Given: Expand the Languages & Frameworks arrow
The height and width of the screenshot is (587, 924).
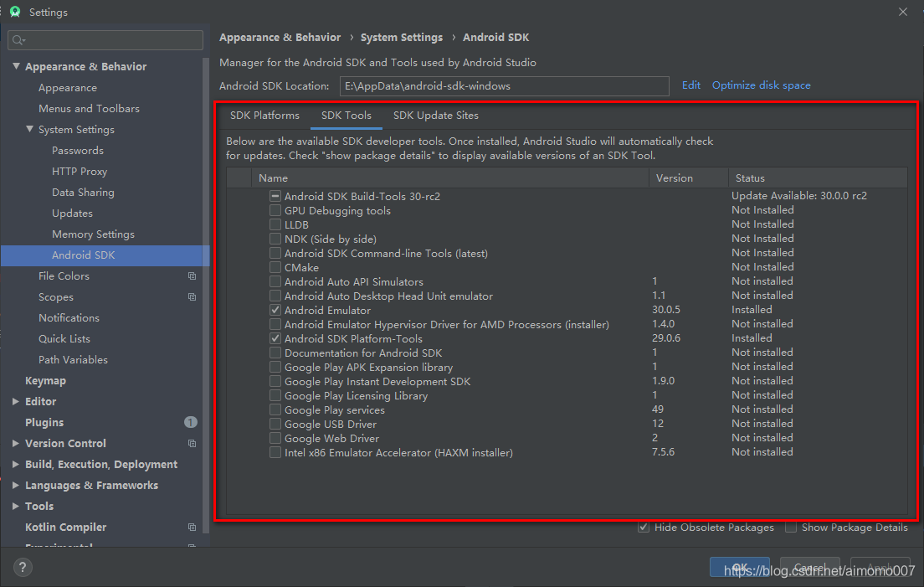Looking at the screenshot, I should tap(16, 485).
